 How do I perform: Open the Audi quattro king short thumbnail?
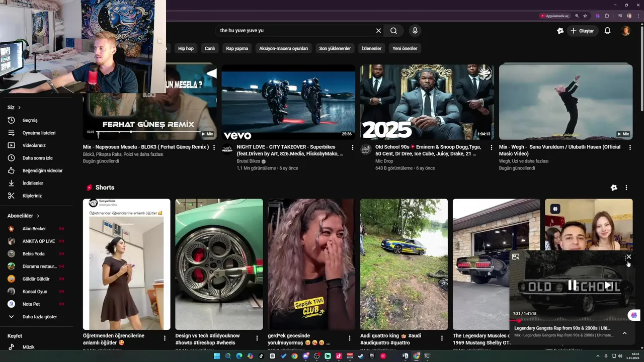[404, 264]
